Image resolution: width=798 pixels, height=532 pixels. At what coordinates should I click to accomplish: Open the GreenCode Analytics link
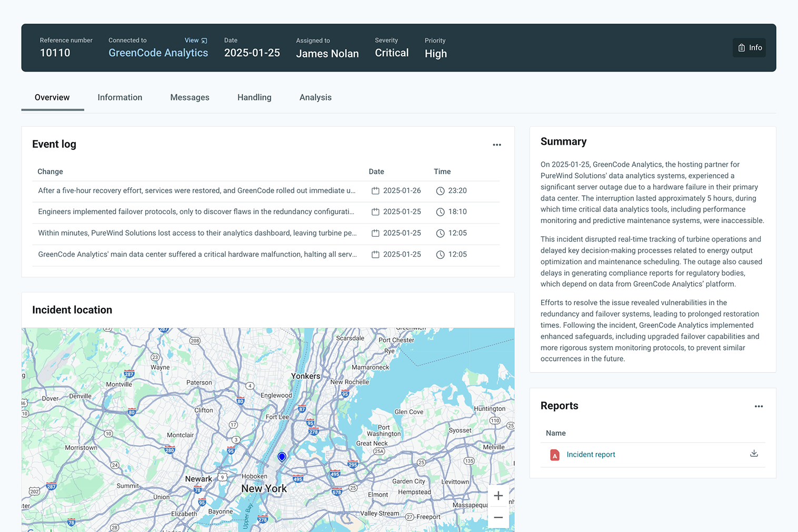point(158,53)
